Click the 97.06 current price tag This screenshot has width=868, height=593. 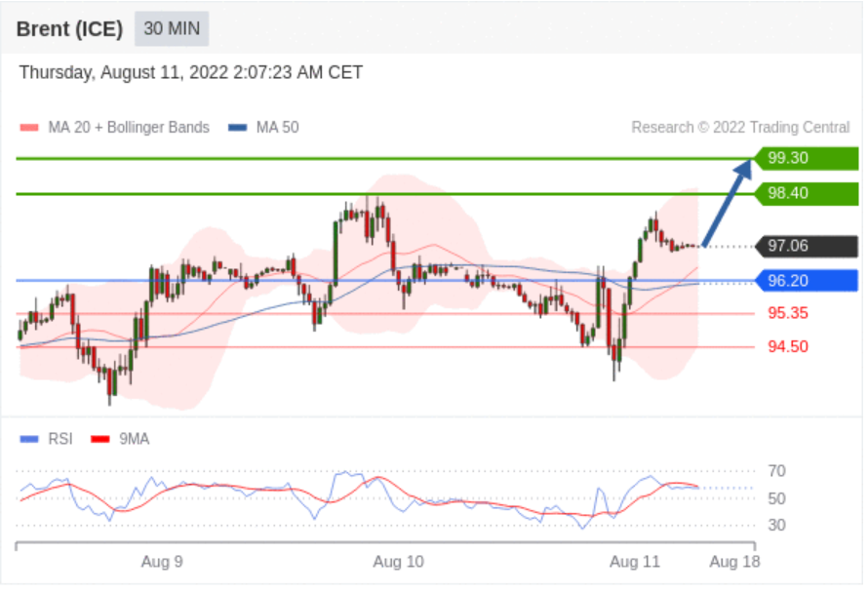click(x=807, y=246)
